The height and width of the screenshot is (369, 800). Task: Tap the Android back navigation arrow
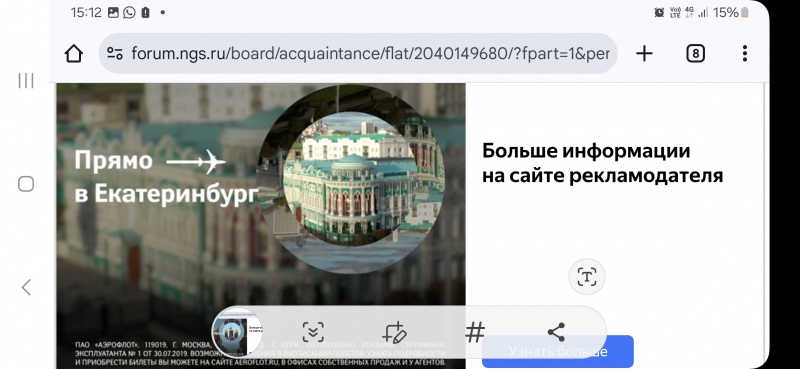coord(26,287)
